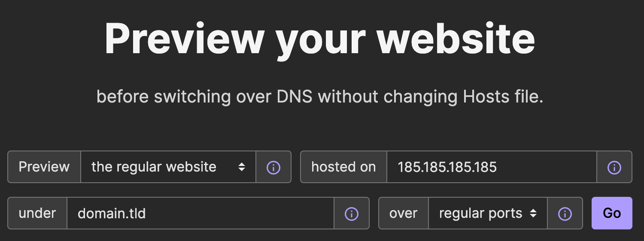Click the info icon next to the IP address field
Image resolution: width=644 pixels, height=241 pixels.
point(614,167)
